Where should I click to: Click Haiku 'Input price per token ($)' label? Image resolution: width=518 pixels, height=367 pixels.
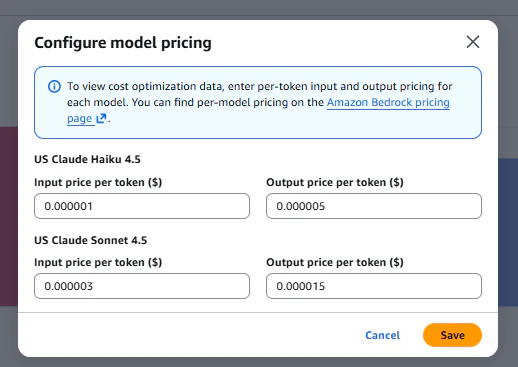[x=98, y=182]
